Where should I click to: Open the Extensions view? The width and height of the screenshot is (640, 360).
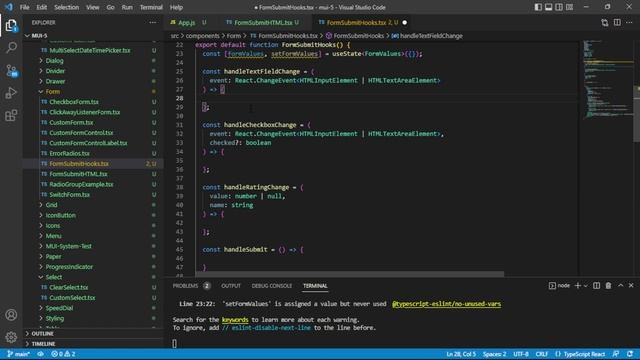point(11,116)
